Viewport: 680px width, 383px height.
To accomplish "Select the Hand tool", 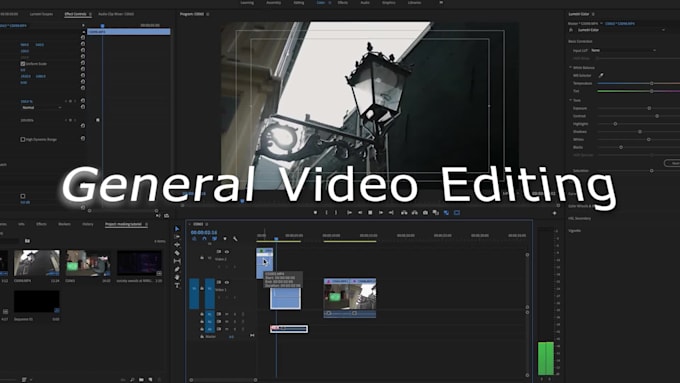I will [177, 277].
